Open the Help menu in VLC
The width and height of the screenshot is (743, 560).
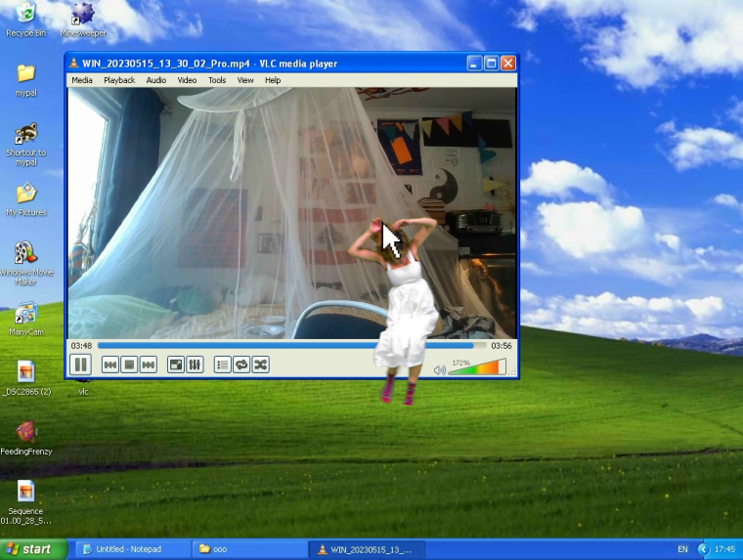click(273, 80)
